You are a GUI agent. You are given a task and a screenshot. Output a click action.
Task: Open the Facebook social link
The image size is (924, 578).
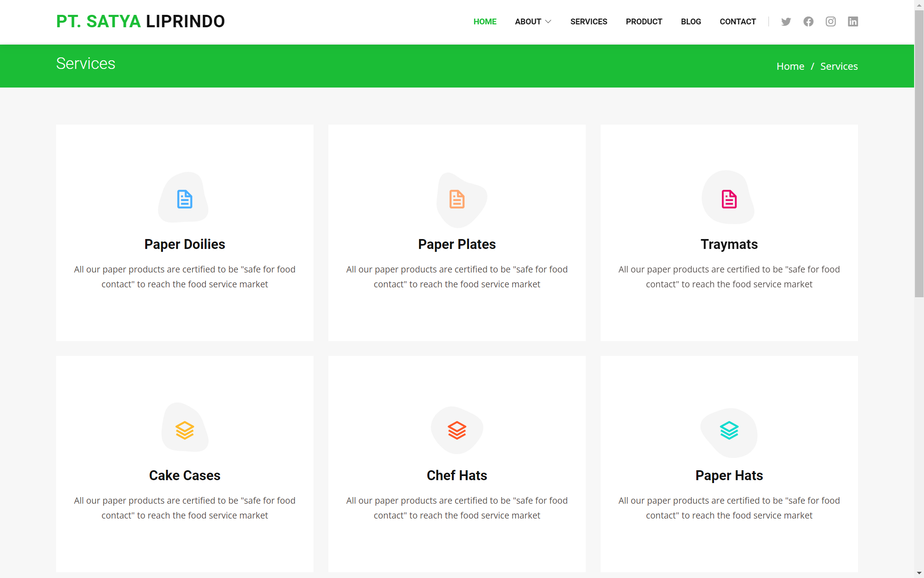click(808, 21)
